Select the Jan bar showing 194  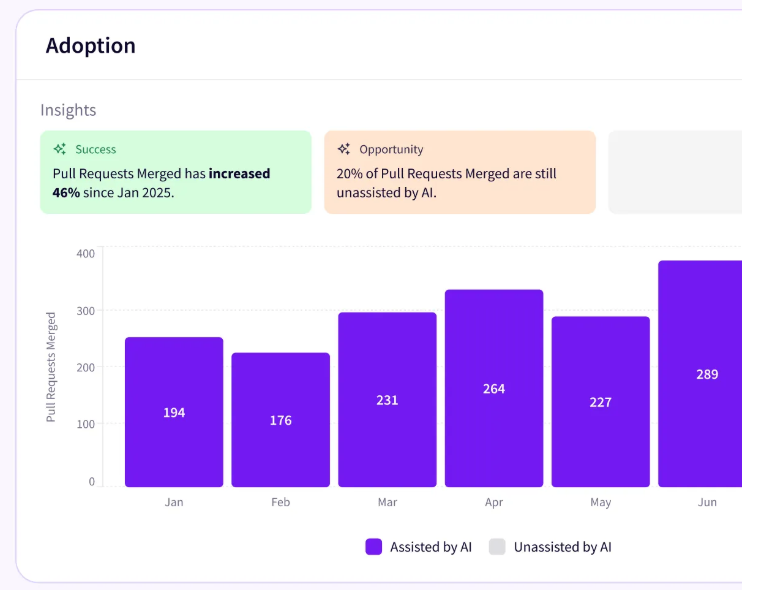(x=174, y=412)
